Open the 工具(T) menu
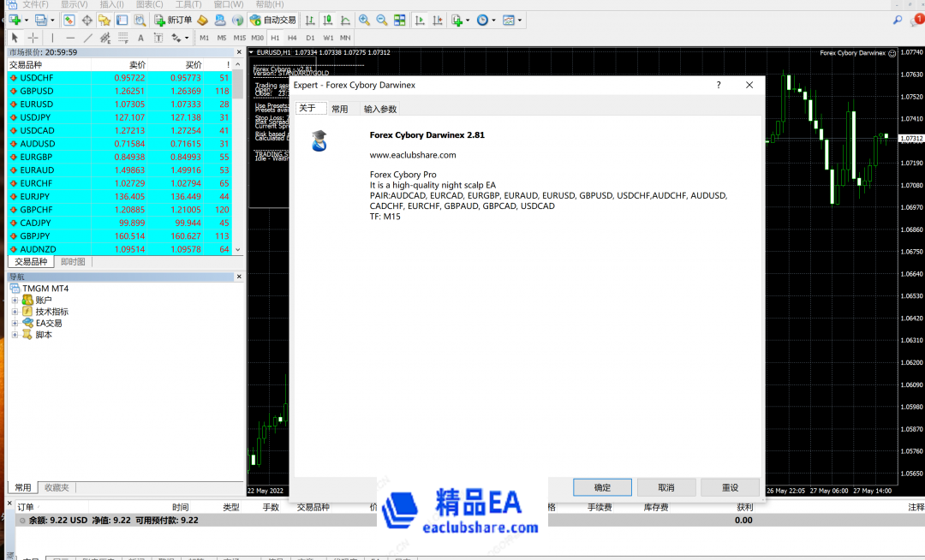 coord(187,4)
